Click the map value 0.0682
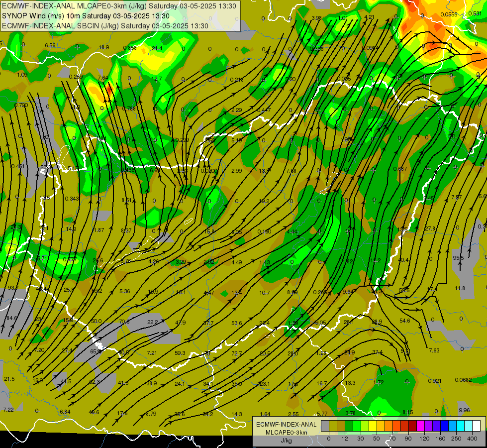 [464, 380]
